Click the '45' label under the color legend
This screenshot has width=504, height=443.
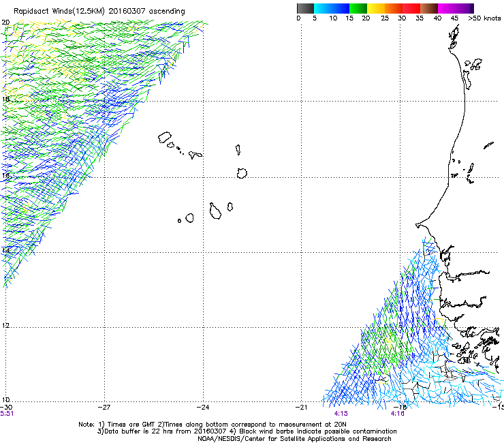coord(454,18)
